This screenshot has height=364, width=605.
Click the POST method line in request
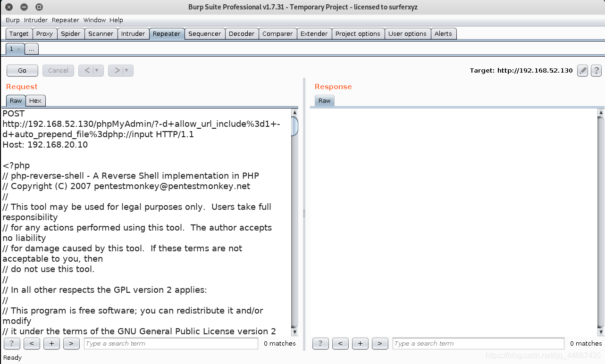click(x=14, y=114)
